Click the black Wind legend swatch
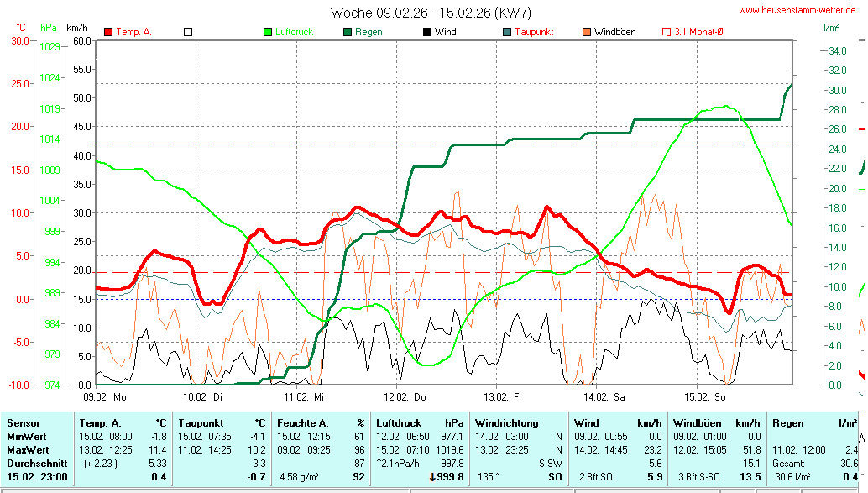Screen dimensions: 868x493 pos(427,32)
